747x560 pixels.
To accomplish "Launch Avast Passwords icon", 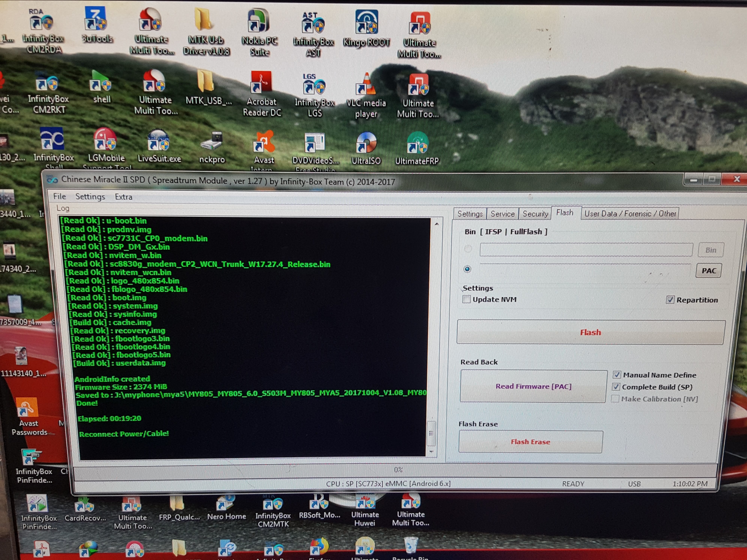I will coord(29,417).
